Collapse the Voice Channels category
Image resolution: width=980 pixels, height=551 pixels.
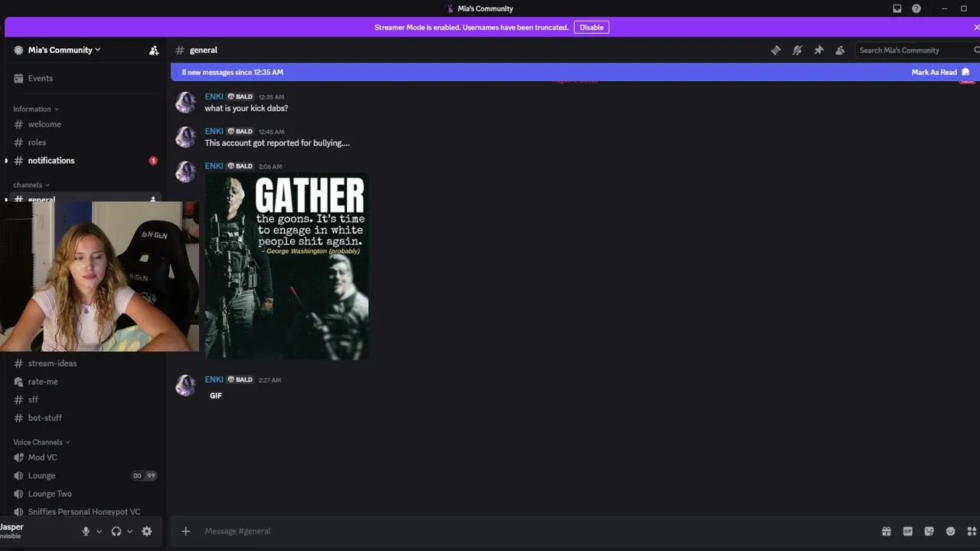click(41, 442)
